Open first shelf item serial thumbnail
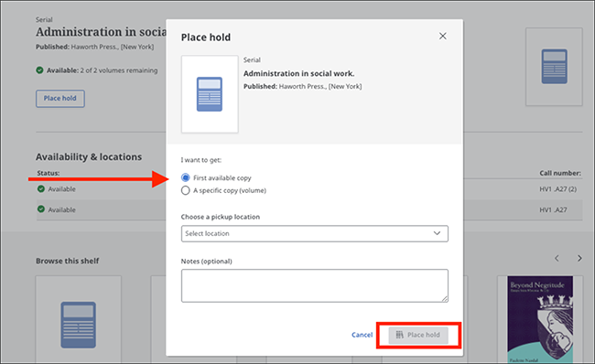The height and width of the screenshot is (364, 595). pyautogui.click(x=79, y=319)
